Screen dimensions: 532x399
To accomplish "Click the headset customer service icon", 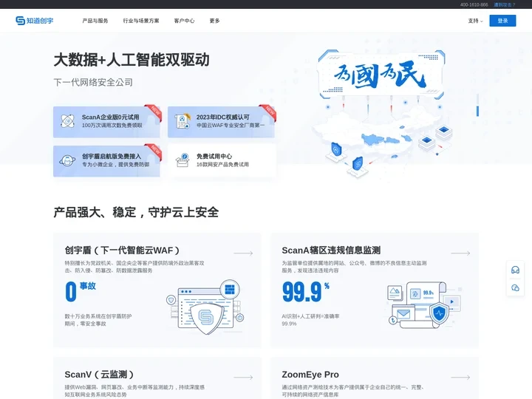I will click(x=515, y=270).
